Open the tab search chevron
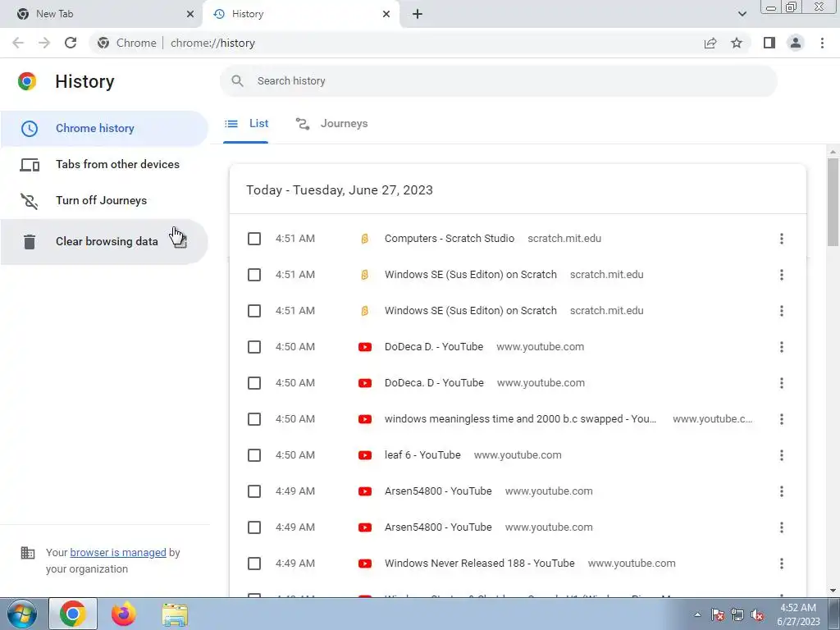The image size is (840, 630). click(742, 14)
